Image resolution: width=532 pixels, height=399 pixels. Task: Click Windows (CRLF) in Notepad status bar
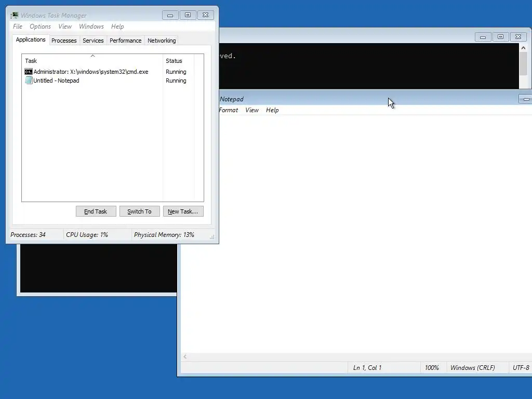click(x=473, y=368)
